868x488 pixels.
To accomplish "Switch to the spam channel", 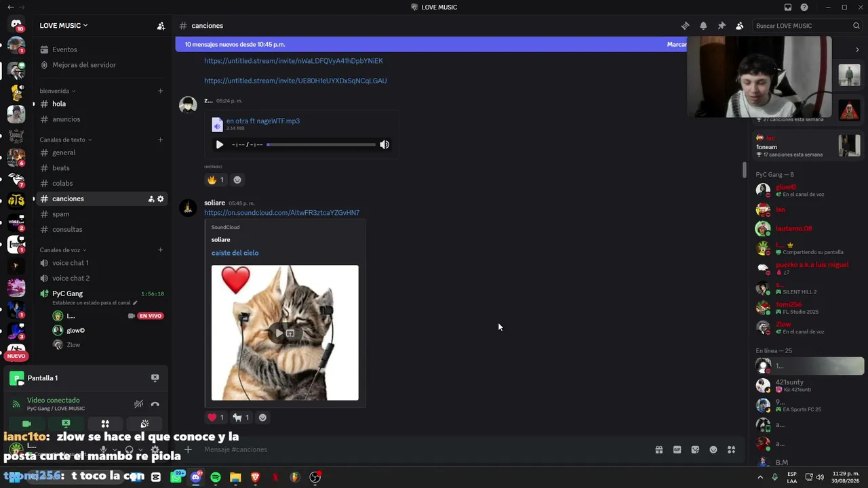I will click(x=102, y=214).
